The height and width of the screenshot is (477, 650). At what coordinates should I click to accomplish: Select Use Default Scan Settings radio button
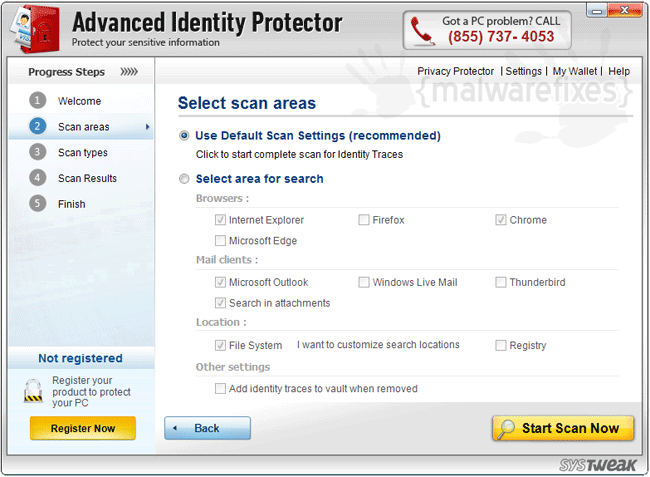(x=184, y=136)
